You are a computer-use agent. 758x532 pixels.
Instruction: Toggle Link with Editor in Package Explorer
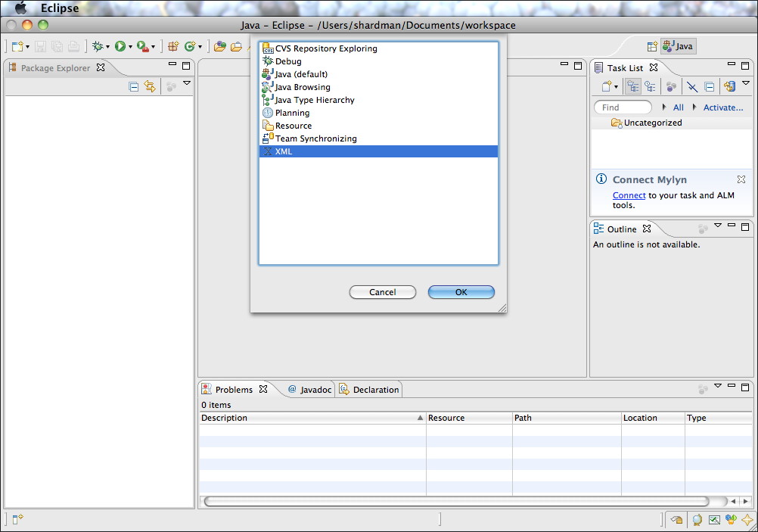pos(150,86)
